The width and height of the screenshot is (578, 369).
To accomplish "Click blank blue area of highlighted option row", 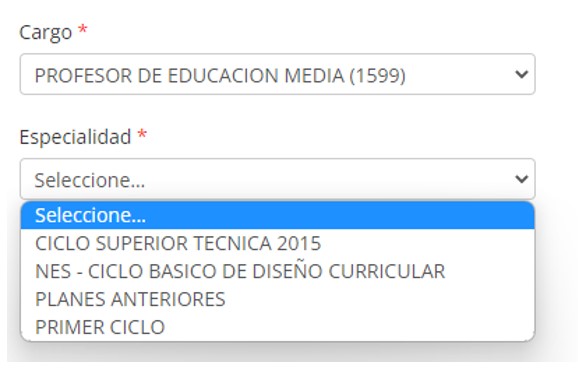I will click(x=339, y=215).
